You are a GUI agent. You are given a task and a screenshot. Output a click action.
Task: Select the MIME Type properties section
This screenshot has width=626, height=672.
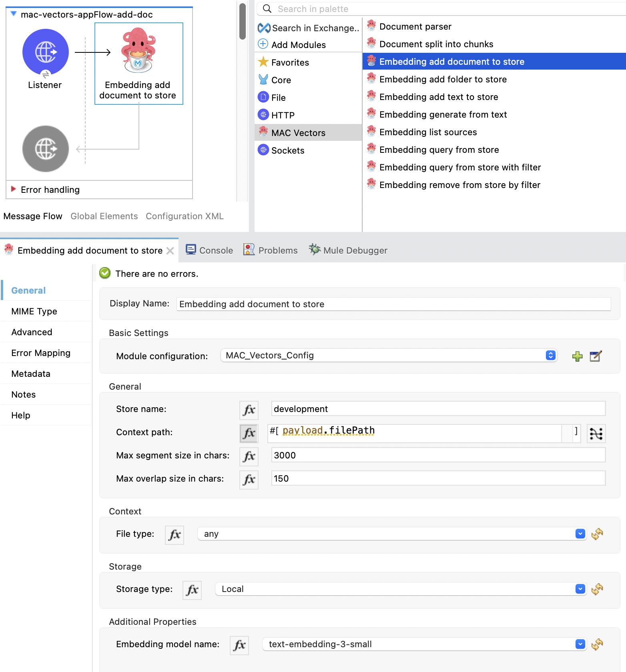click(x=46, y=311)
